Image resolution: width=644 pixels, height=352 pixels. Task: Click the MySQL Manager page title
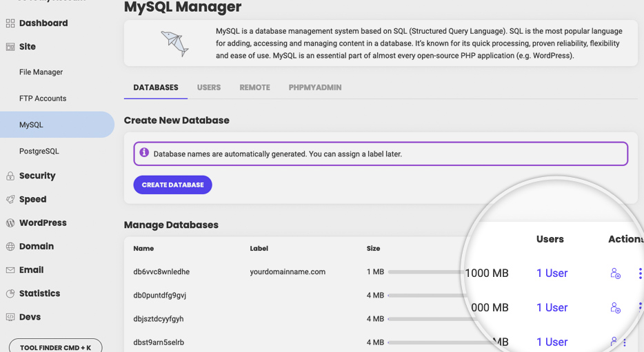pos(183,7)
